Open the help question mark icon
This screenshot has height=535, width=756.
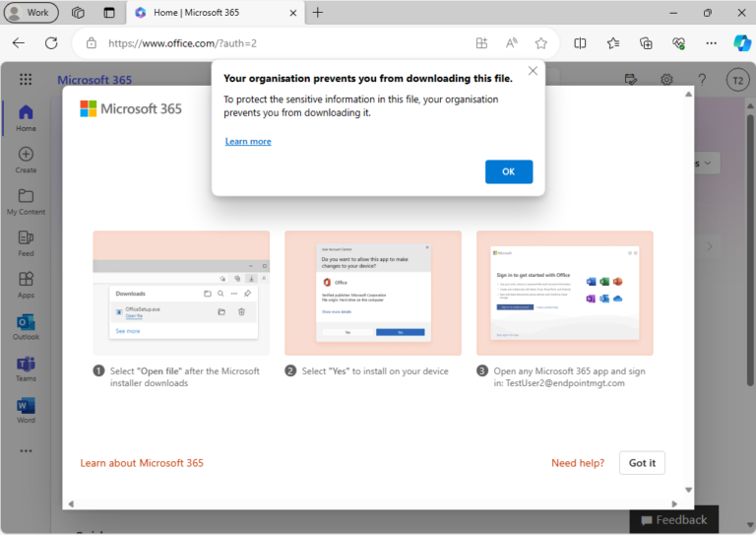(703, 80)
